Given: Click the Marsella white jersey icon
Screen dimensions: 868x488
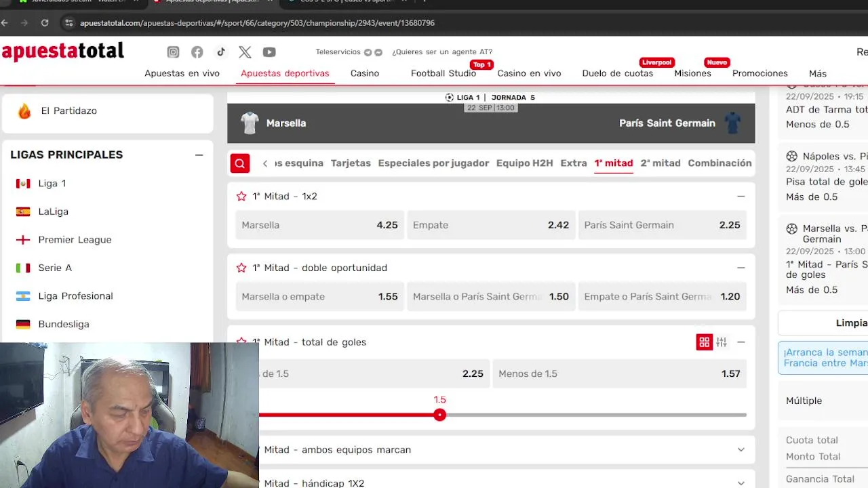Looking at the screenshot, I should [250, 123].
